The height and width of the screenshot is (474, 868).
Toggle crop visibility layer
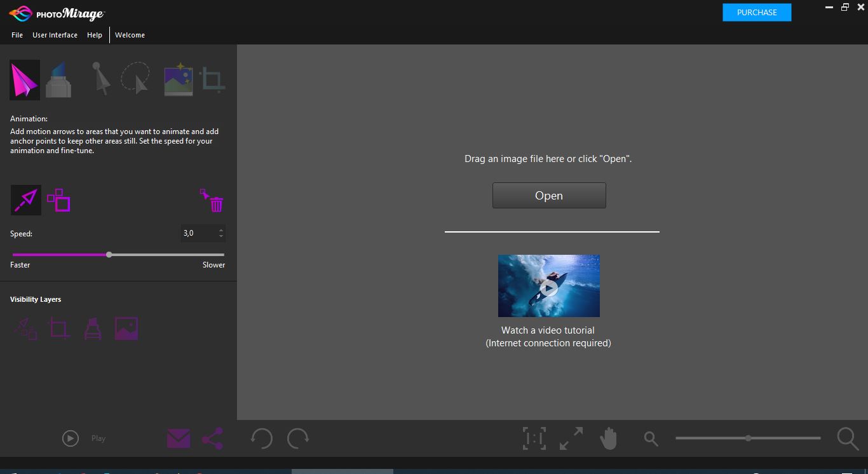pos(58,328)
